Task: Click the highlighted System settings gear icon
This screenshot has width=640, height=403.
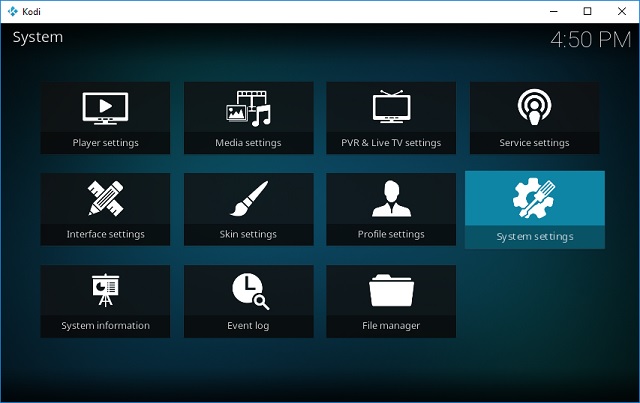Action: 534,199
